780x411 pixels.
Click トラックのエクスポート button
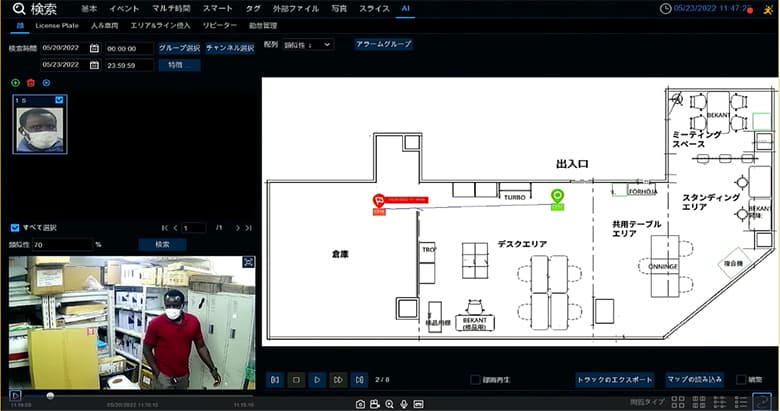tap(614, 380)
